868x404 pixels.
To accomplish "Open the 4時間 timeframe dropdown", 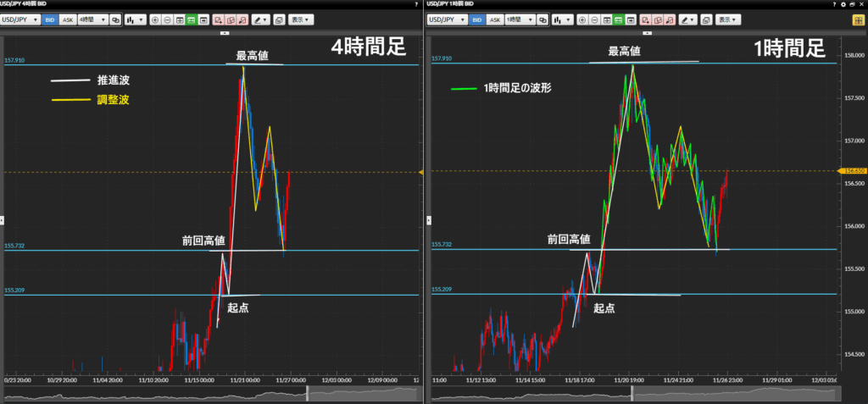I will pos(92,19).
